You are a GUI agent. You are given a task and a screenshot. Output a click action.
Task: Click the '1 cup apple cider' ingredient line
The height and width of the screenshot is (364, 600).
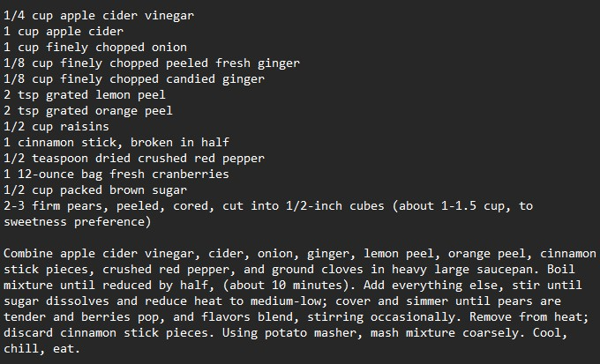click(64, 32)
